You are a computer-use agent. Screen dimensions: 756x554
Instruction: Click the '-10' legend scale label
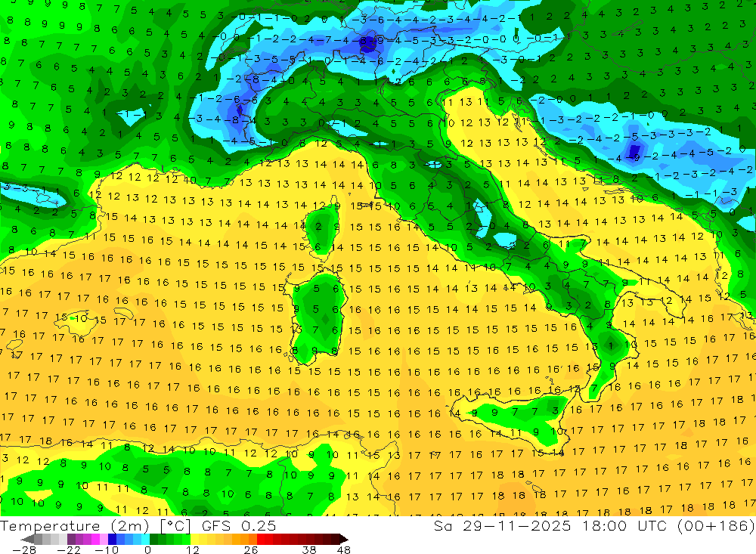click(x=107, y=549)
